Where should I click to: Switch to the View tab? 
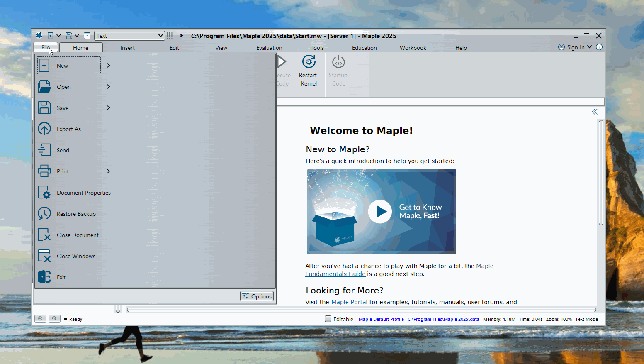(221, 48)
